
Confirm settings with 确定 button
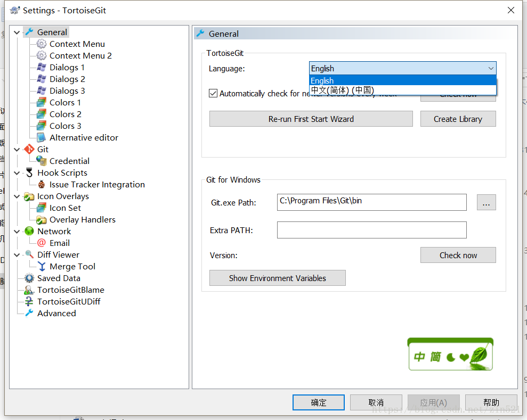point(318,402)
